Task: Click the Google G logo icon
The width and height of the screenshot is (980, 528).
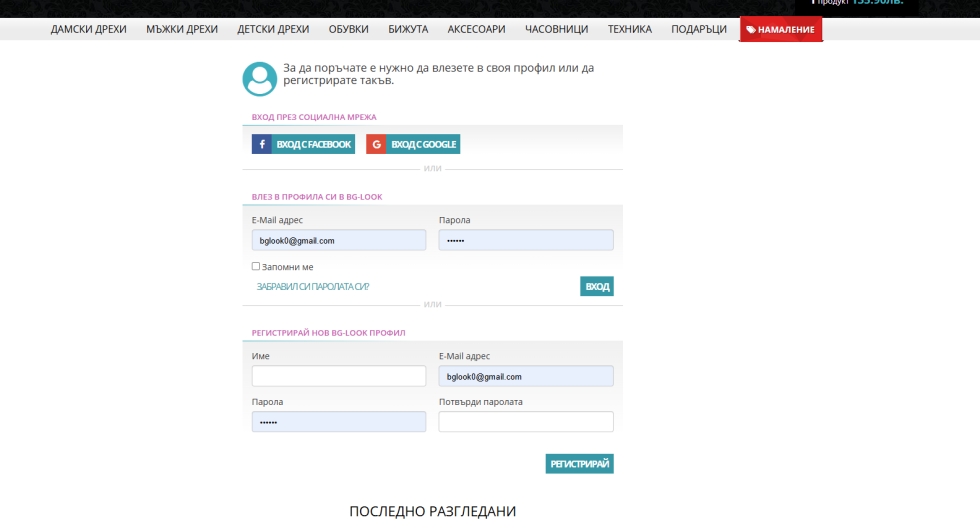Action: [x=377, y=144]
